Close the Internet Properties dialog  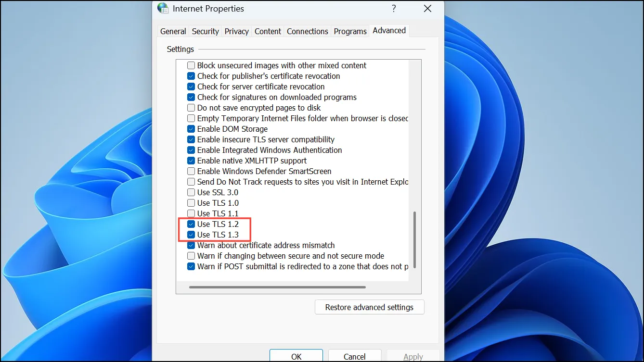427,9
